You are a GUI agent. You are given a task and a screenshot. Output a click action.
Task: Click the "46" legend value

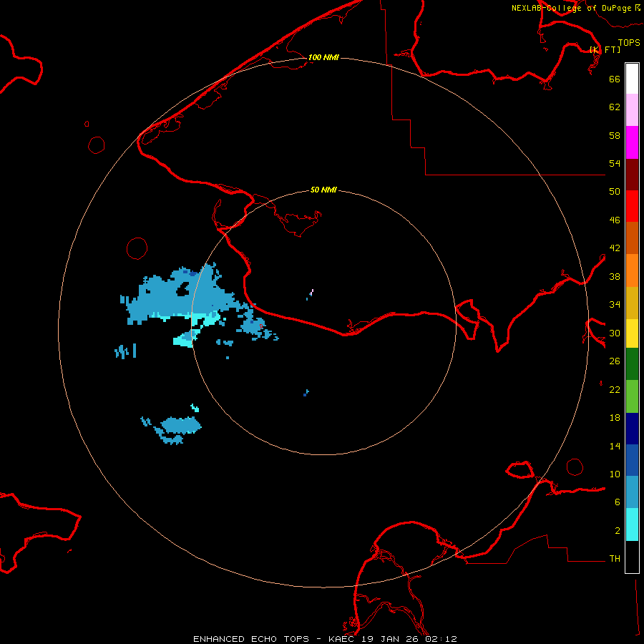click(615, 220)
